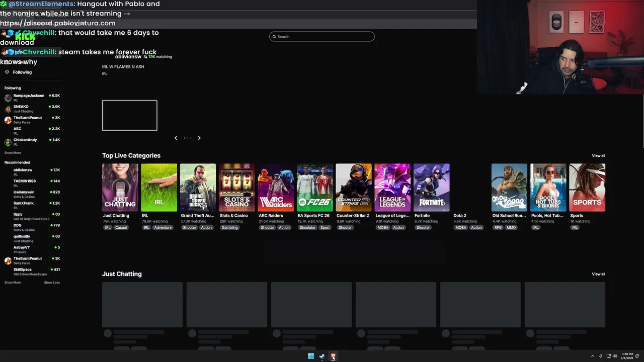Open AstrayVT VTubers channel
This screenshot has height=362, width=644.
[x=32, y=249]
